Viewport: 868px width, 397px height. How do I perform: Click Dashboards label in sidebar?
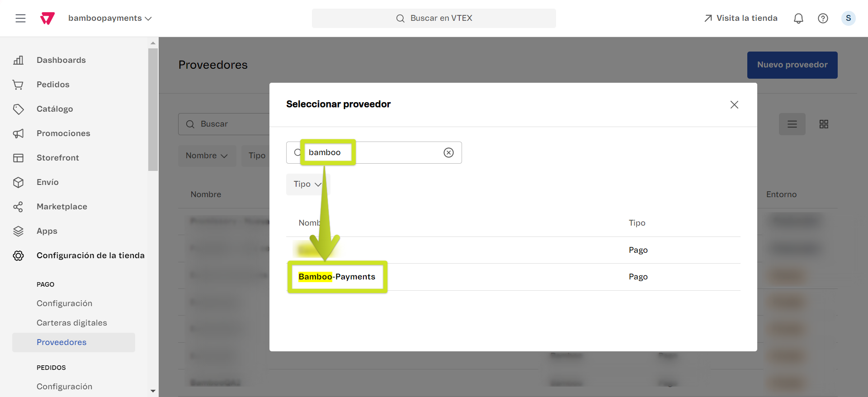(61, 60)
